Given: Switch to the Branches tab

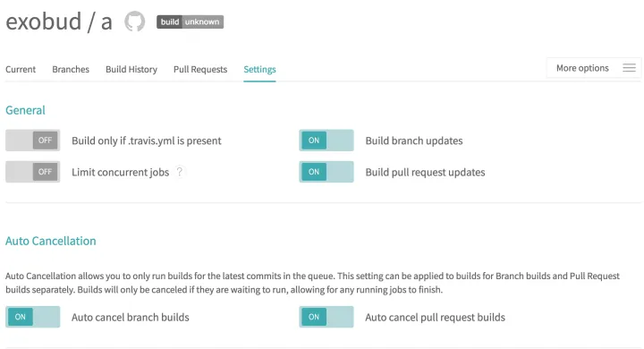Looking at the screenshot, I should pyautogui.click(x=71, y=69).
